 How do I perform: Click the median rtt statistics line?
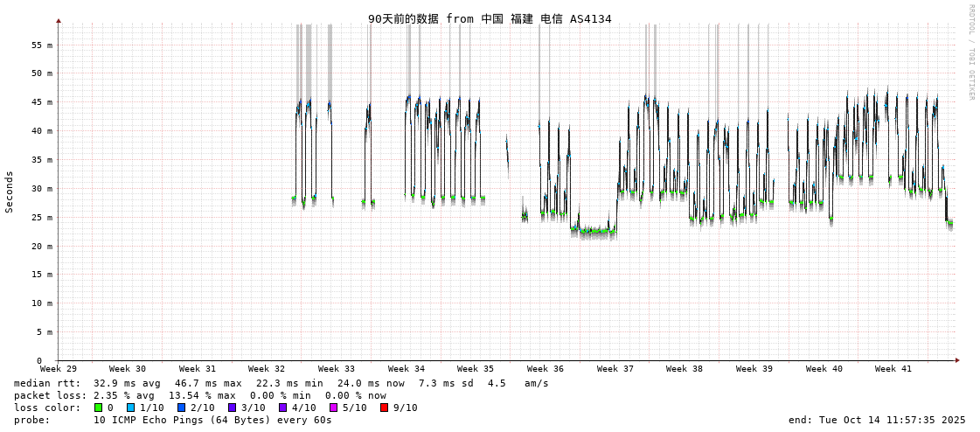(281, 383)
